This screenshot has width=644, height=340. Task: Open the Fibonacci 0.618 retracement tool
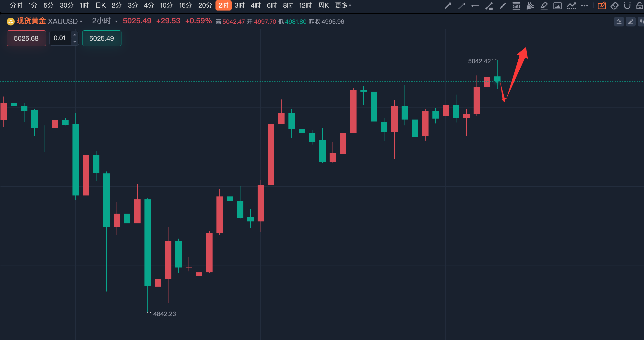pos(516,5)
